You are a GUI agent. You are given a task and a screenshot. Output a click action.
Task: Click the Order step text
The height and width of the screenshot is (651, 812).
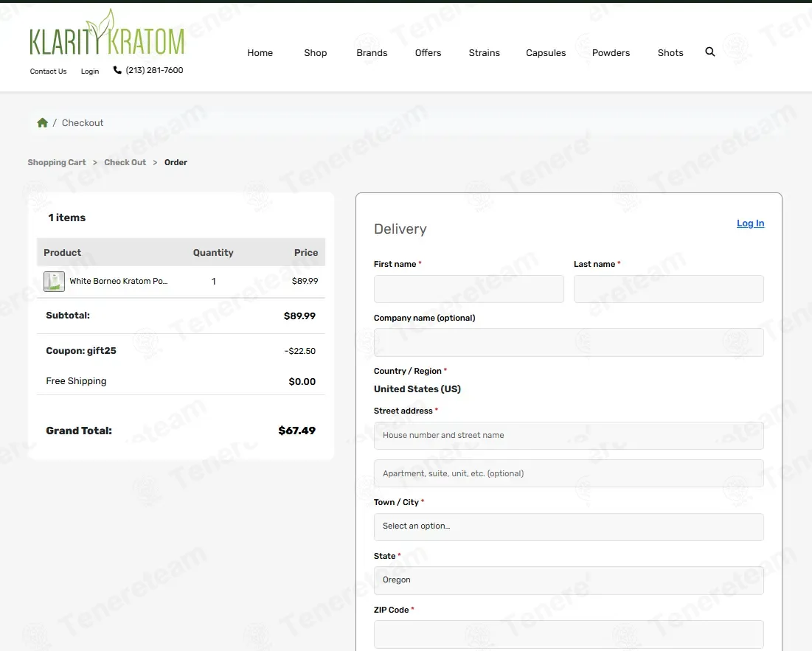pos(176,162)
